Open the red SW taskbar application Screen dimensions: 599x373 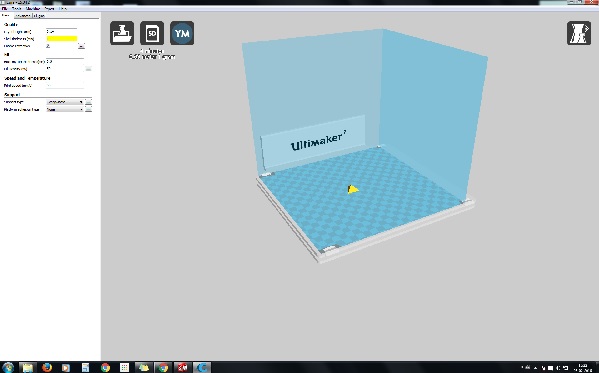tap(183, 368)
